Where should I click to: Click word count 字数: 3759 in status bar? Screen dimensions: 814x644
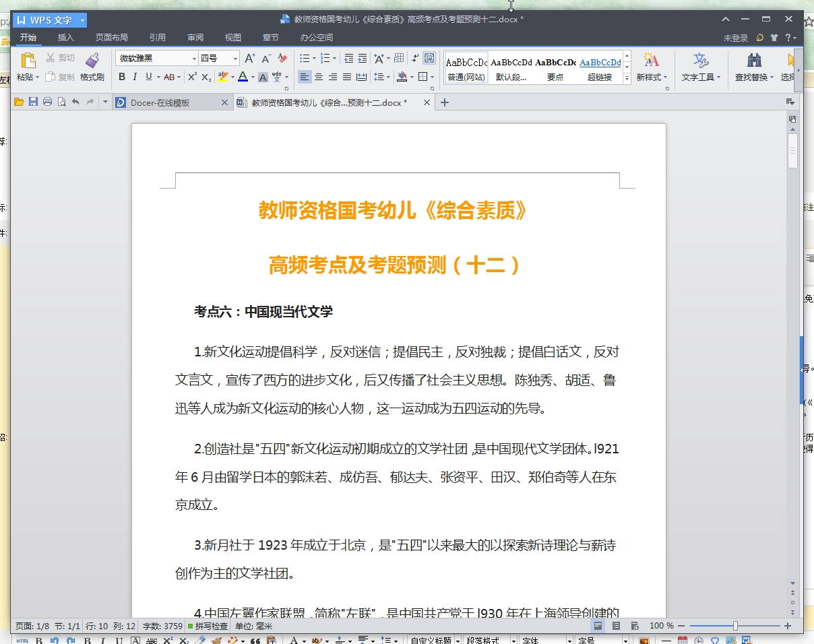[162, 626]
